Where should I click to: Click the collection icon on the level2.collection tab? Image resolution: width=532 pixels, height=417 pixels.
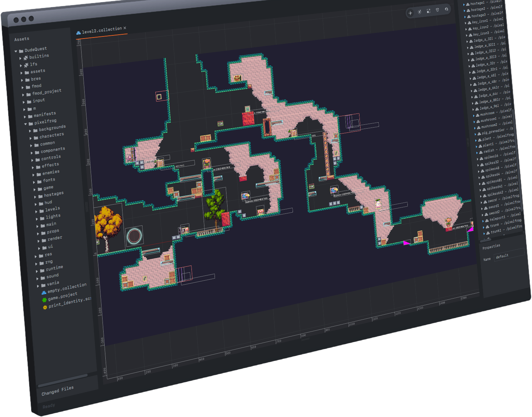click(x=79, y=33)
